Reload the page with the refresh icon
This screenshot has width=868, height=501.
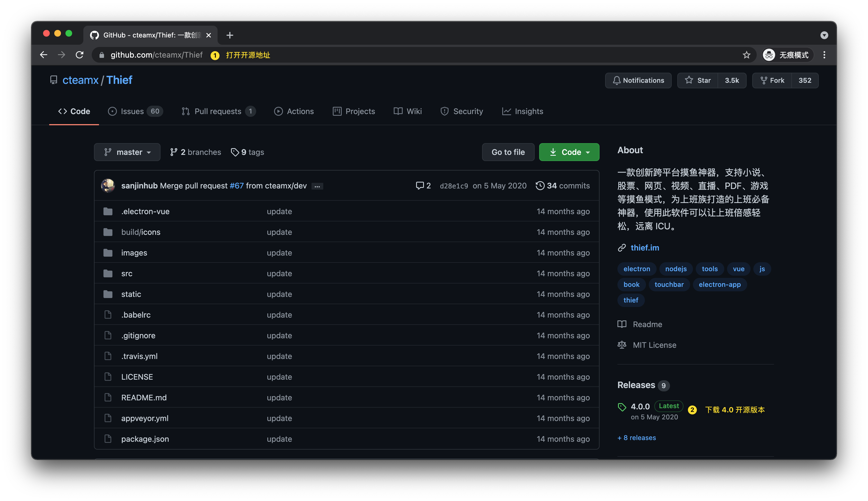click(x=79, y=55)
